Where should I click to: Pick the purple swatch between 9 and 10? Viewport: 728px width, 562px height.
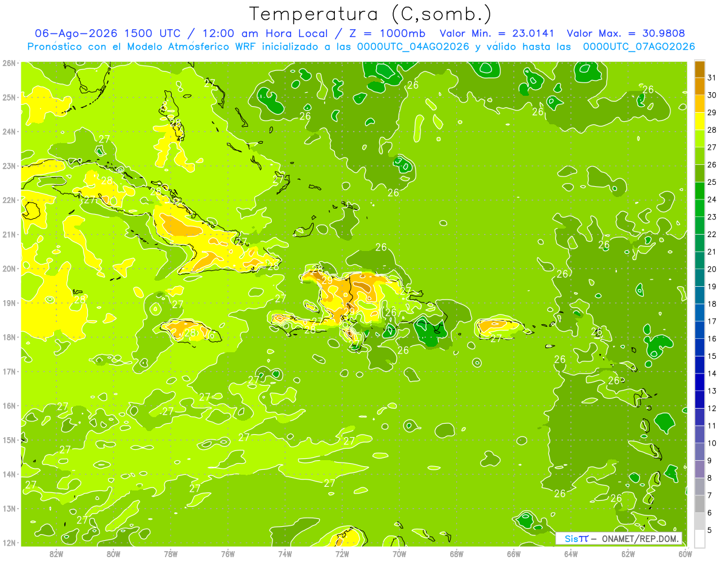699,451
